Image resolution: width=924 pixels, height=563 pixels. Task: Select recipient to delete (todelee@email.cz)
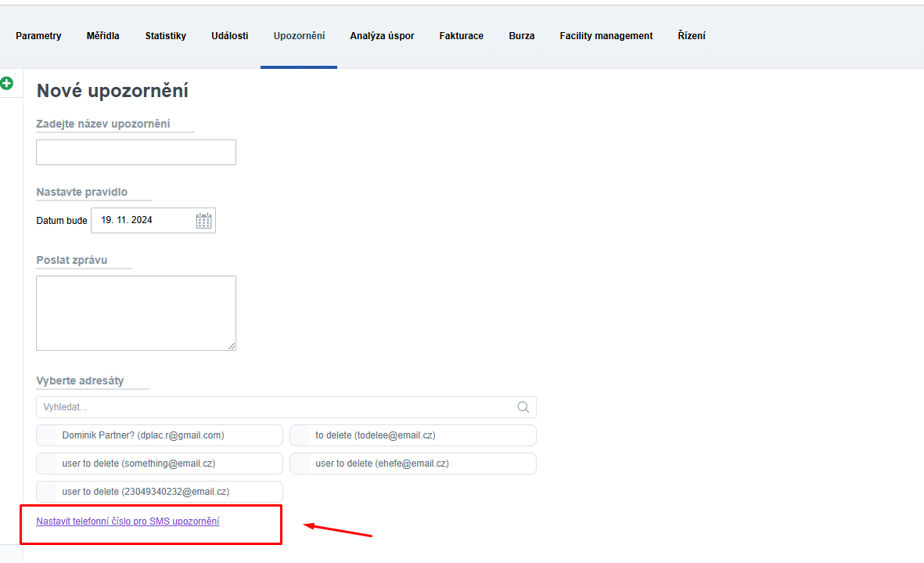(412, 435)
